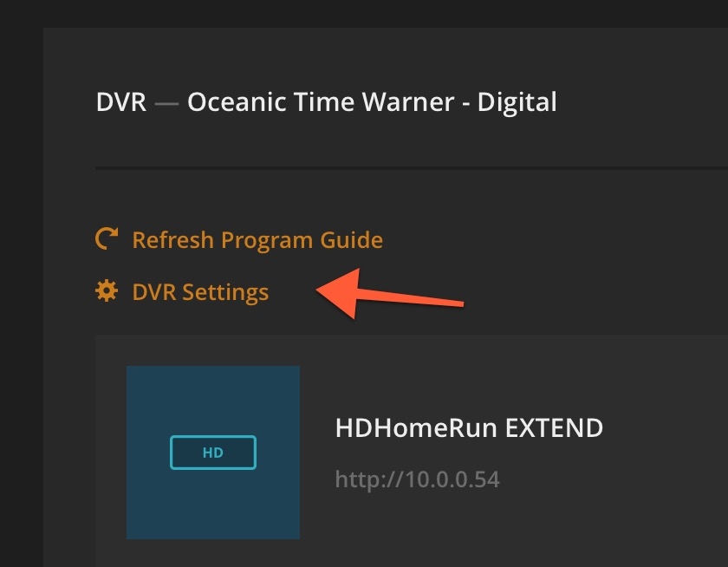
Task: Select the blue HDHomeRun device thumbnail
Action: [213, 453]
